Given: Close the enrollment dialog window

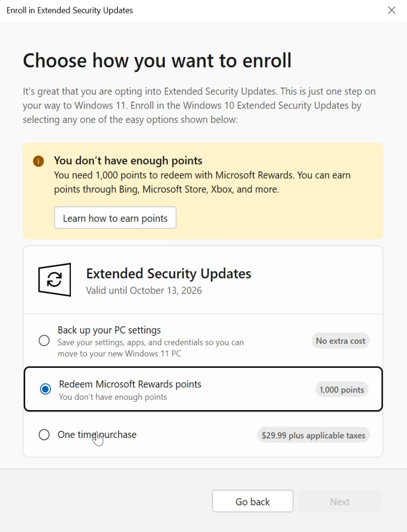Looking at the screenshot, I should [392, 10].
